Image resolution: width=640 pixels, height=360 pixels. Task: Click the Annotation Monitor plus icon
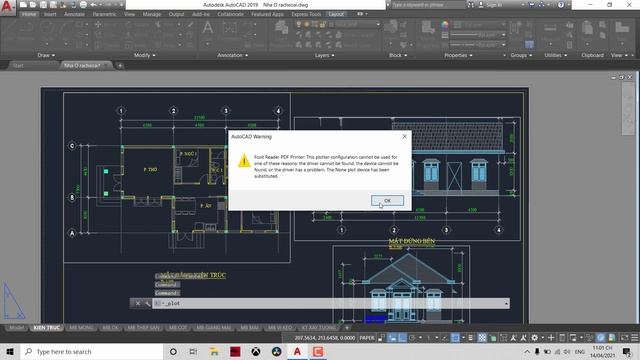pos(551,338)
